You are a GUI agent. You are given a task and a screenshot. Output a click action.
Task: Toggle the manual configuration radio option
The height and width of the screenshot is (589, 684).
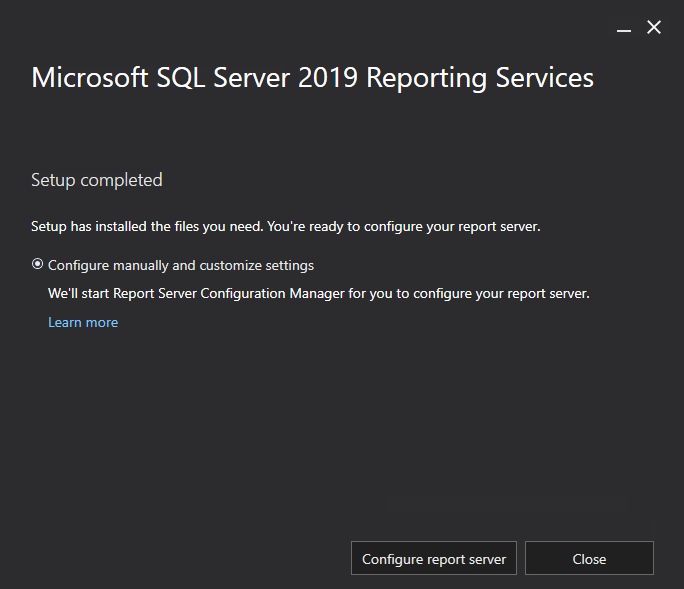(38, 265)
